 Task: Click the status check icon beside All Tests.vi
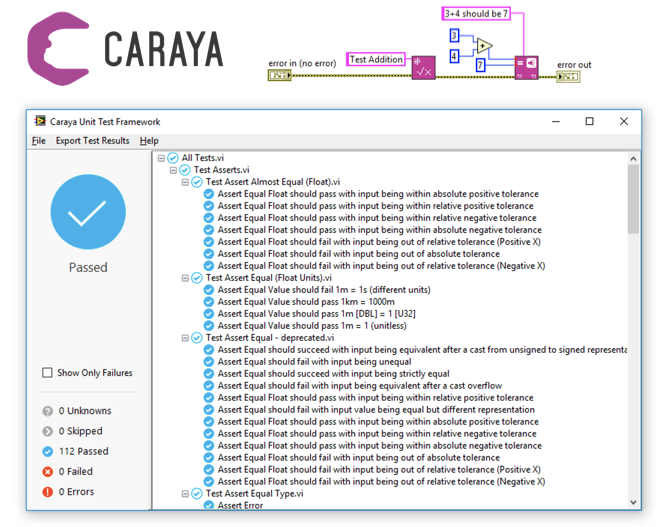[x=172, y=158]
